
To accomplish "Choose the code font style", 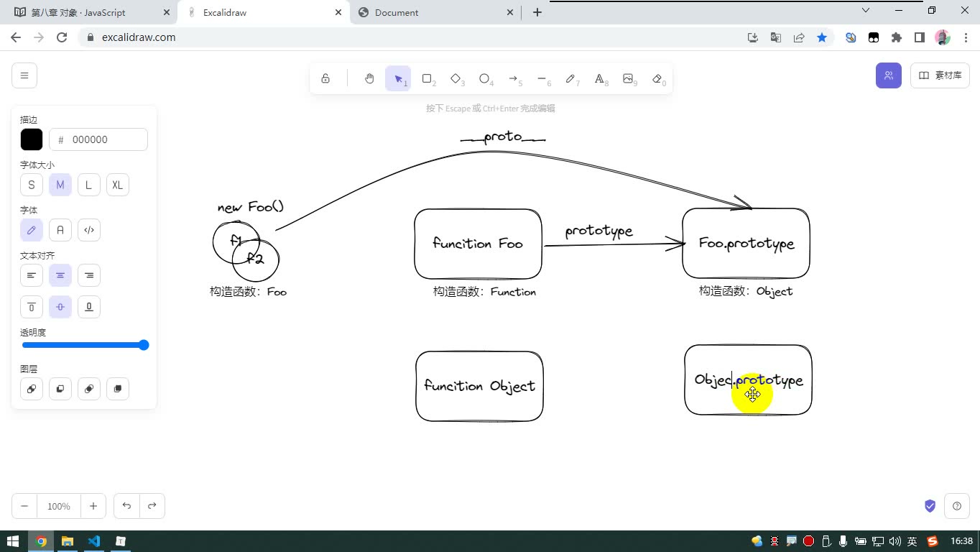I will point(89,230).
